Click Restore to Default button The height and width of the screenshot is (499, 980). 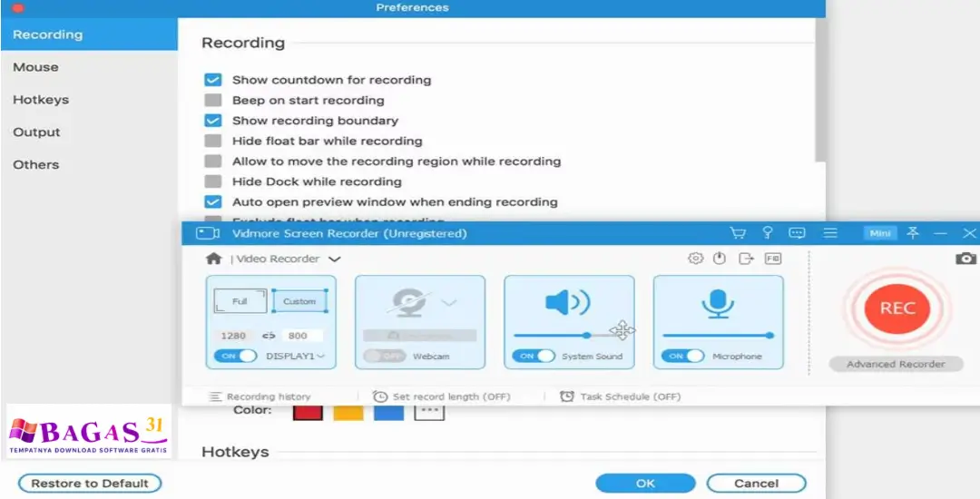pos(90,484)
